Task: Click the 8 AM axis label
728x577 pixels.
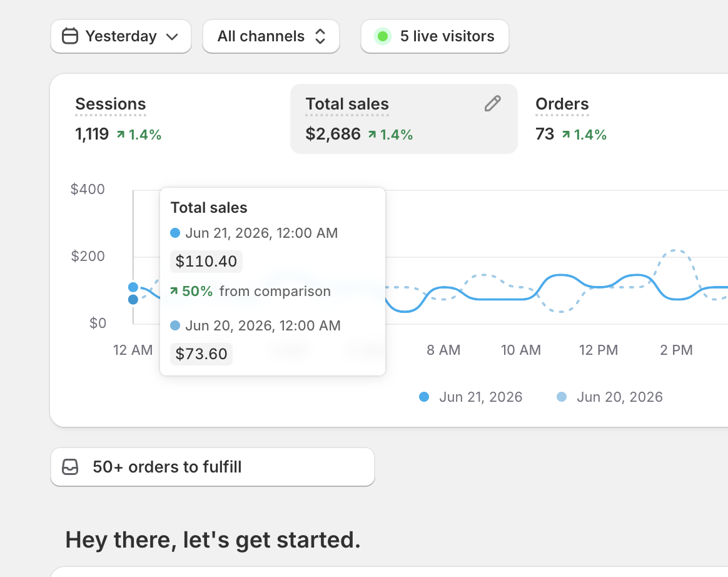Action: (443, 350)
